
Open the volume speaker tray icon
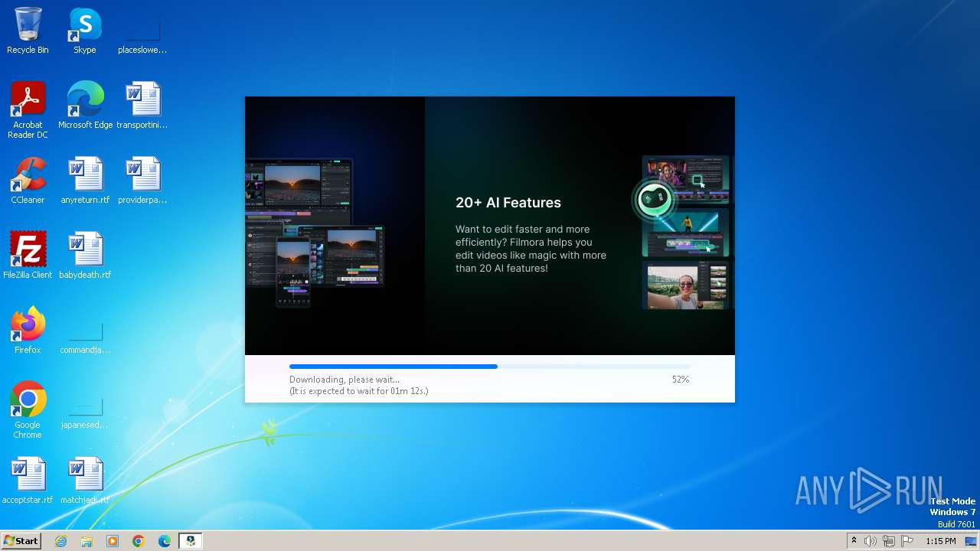pyautogui.click(x=871, y=541)
